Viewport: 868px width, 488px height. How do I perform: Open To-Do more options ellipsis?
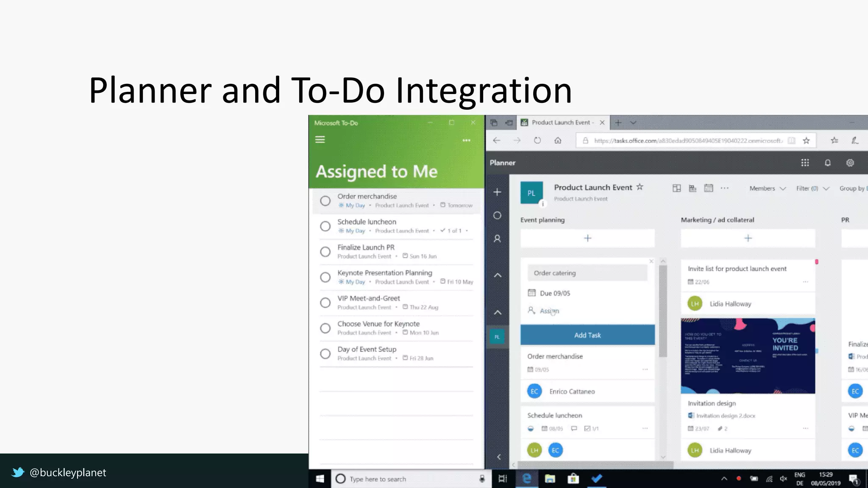466,140
